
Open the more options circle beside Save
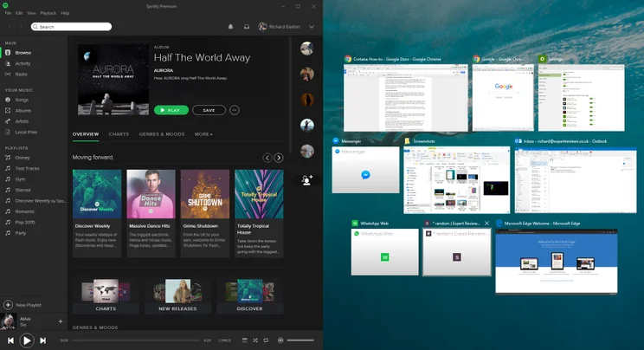[x=234, y=110]
